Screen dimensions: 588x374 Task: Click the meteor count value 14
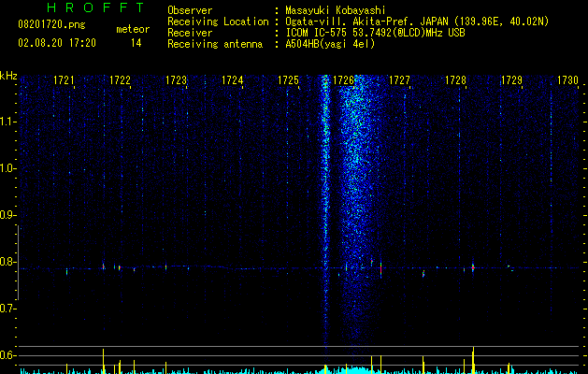tap(136, 43)
